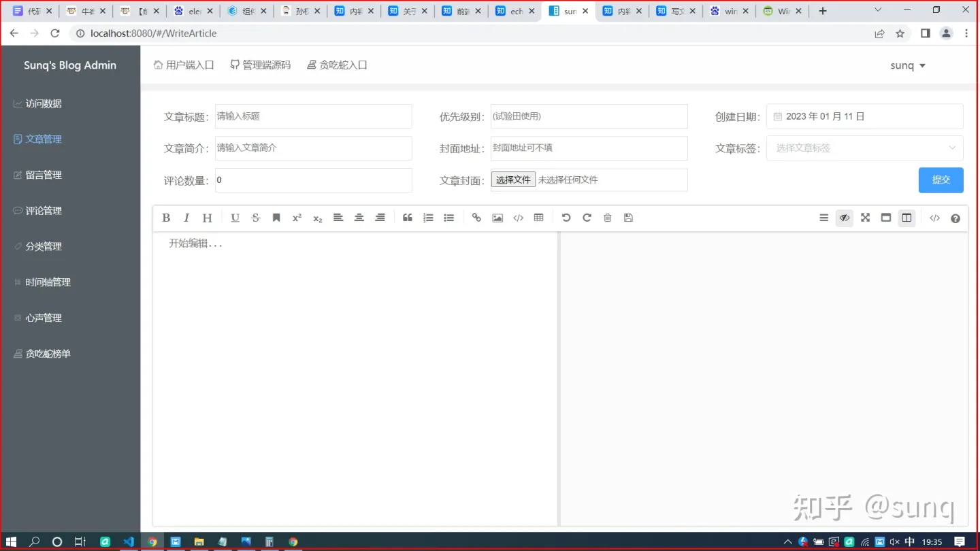Undo the last editor action
This screenshot has width=980, height=551.
pyautogui.click(x=566, y=218)
